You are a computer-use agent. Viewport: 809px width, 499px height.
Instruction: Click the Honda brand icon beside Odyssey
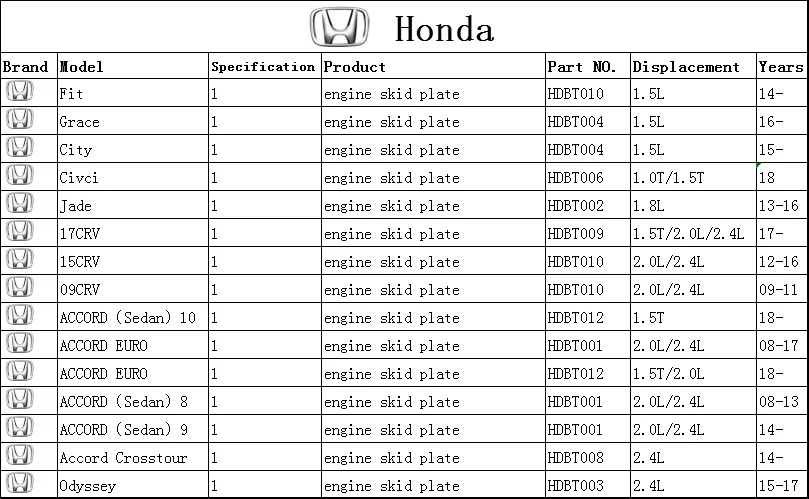[19, 485]
